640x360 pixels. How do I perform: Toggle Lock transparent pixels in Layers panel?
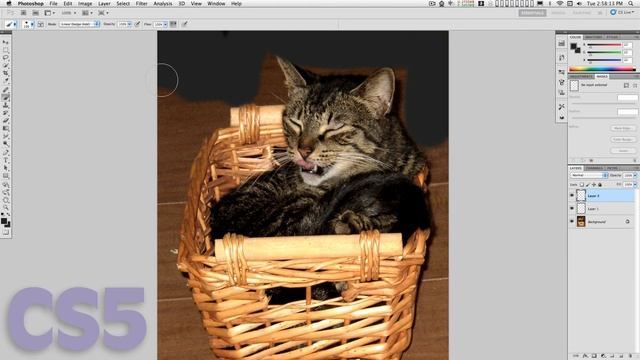click(x=582, y=185)
